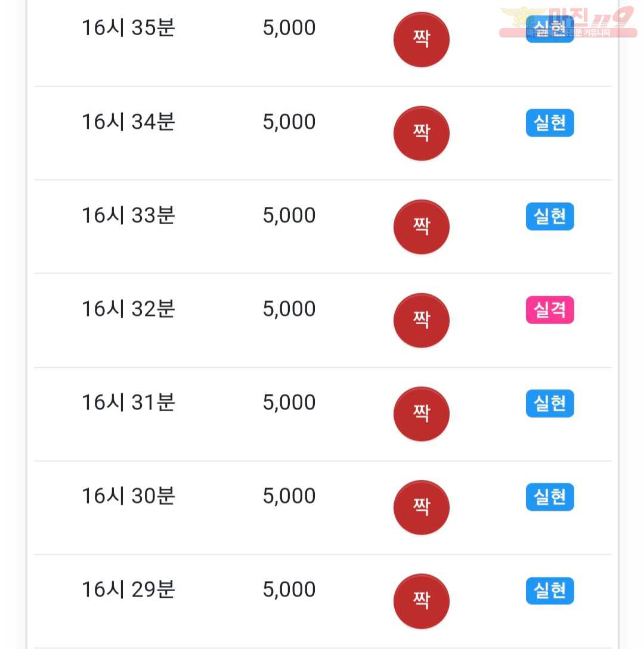Image resolution: width=644 pixels, height=649 pixels.
Task: Click the blue 실현 badge for 16시 29분
Action: point(550,591)
